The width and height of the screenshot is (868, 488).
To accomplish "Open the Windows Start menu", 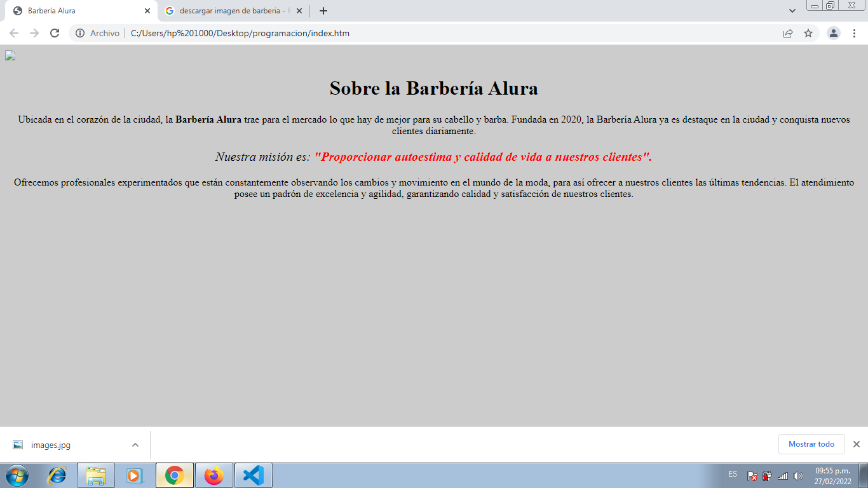I will pyautogui.click(x=17, y=475).
